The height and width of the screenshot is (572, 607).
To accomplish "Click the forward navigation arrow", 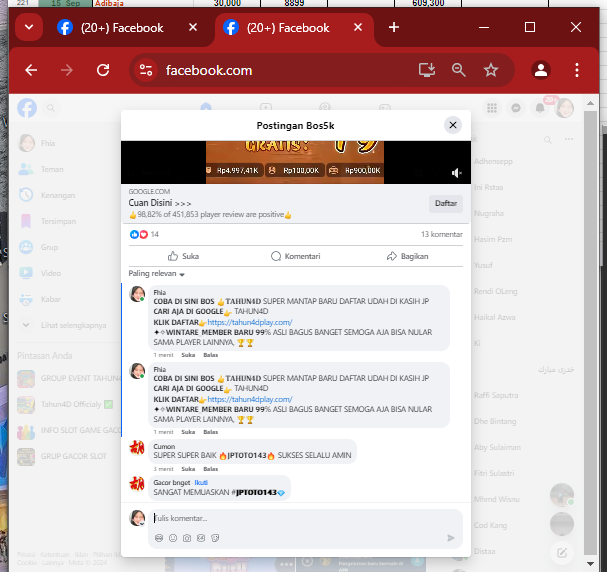I will click(67, 70).
